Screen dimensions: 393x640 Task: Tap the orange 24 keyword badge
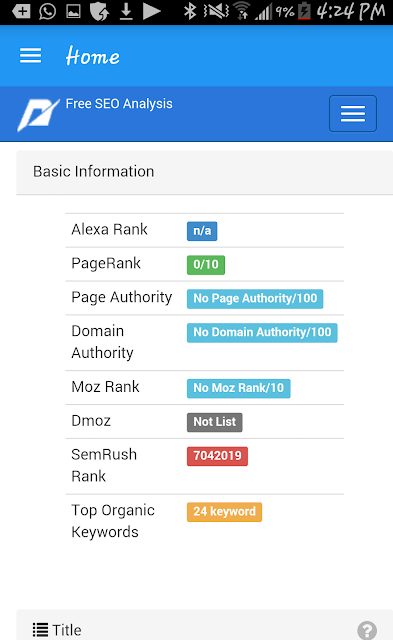pos(224,512)
